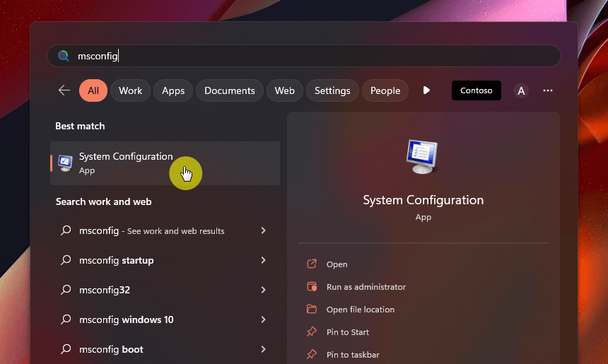Click search icon beside msconfig boot
Screen dimensions: 608x364
[x=66, y=349]
